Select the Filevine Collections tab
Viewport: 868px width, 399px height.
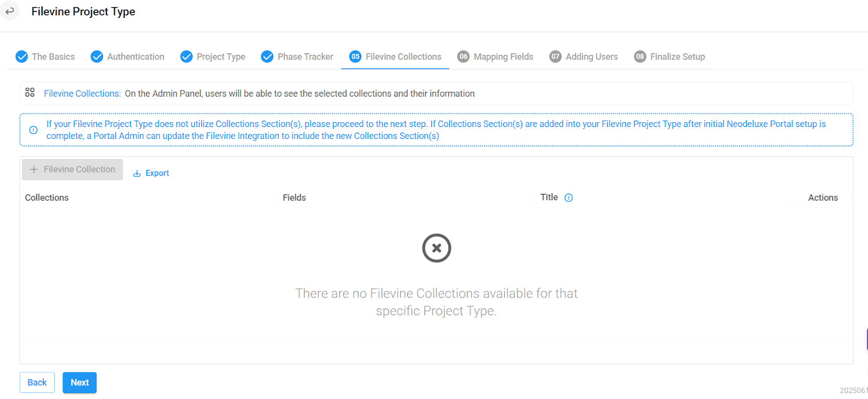[x=395, y=56]
